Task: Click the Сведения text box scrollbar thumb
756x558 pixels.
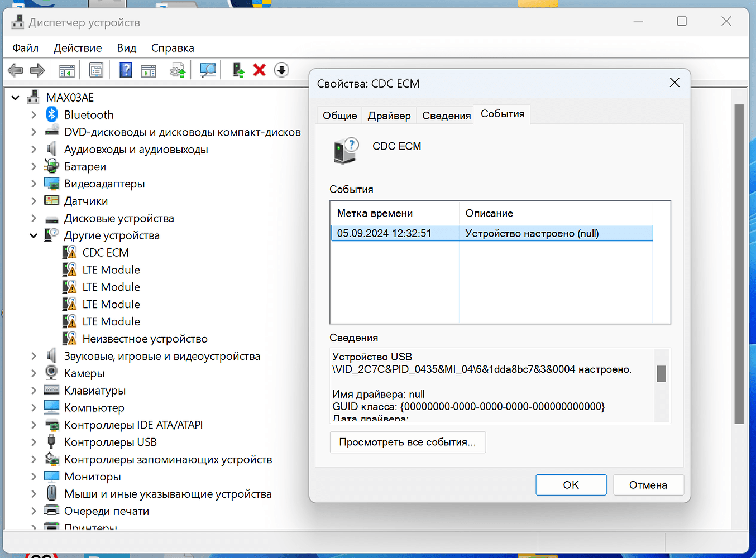Action: (x=662, y=373)
